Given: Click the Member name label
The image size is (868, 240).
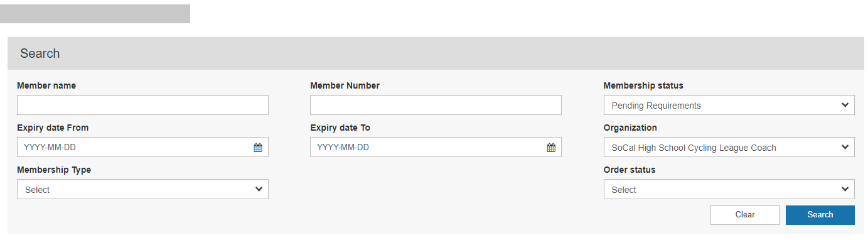Looking at the screenshot, I should 46,85.
